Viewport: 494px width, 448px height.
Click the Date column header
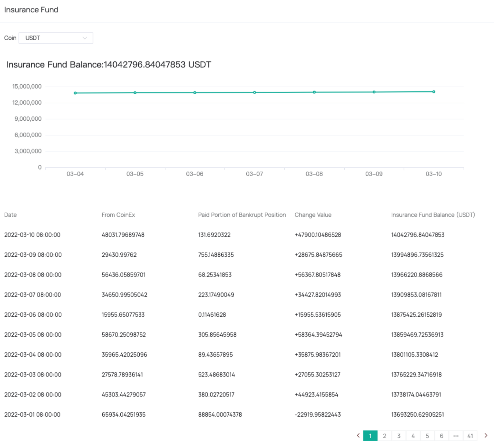pyautogui.click(x=11, y=215)
